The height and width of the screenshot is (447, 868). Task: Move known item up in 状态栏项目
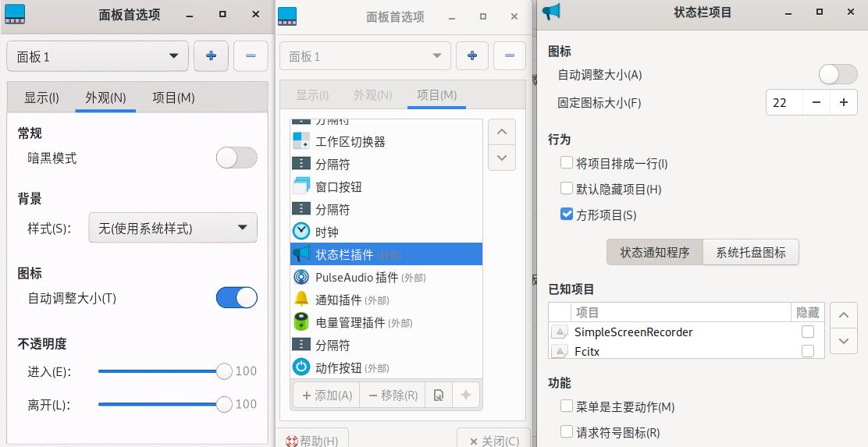pos(844,315)
